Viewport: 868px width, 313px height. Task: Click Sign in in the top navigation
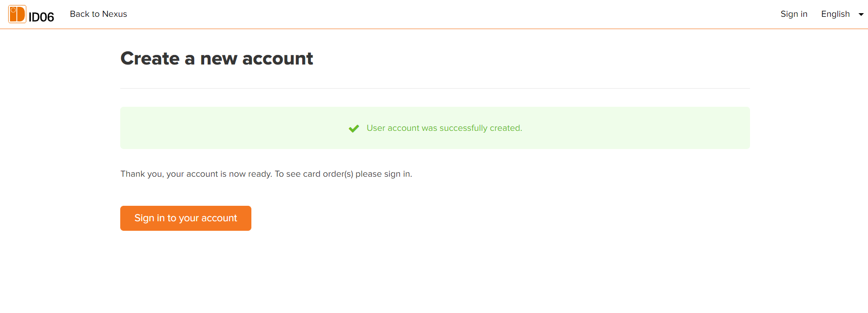click(794, 14)
